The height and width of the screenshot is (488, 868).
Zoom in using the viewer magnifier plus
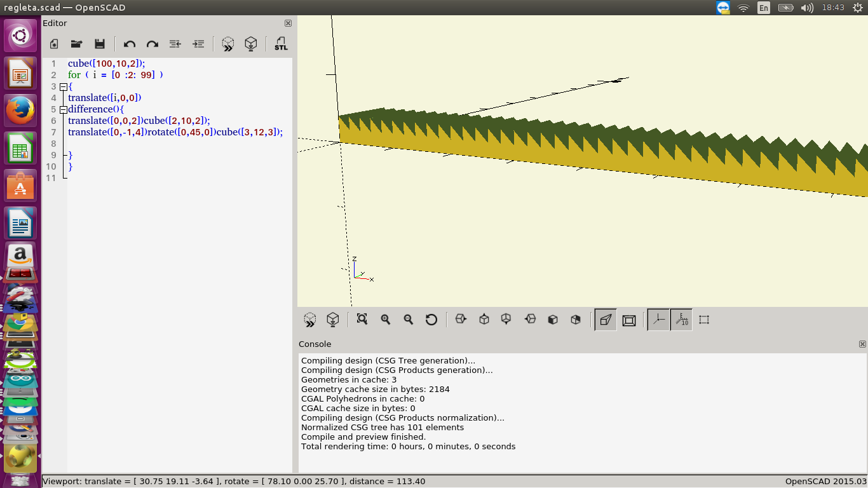[386, 320]
